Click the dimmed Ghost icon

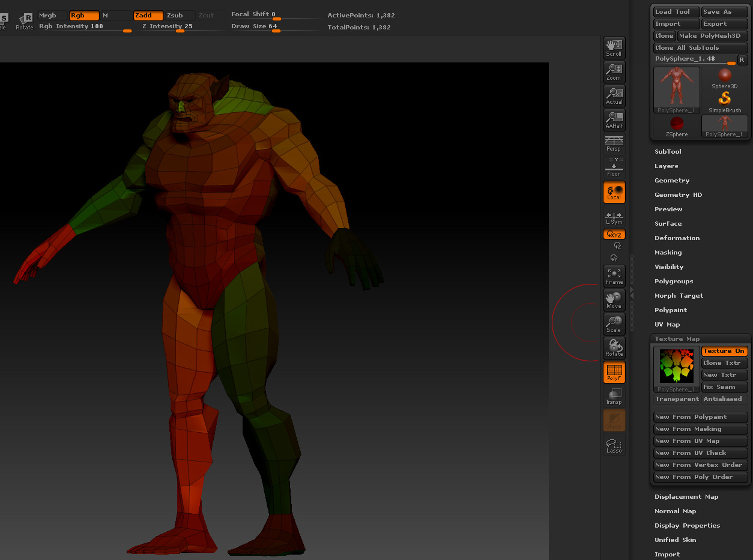click(614, 420)
